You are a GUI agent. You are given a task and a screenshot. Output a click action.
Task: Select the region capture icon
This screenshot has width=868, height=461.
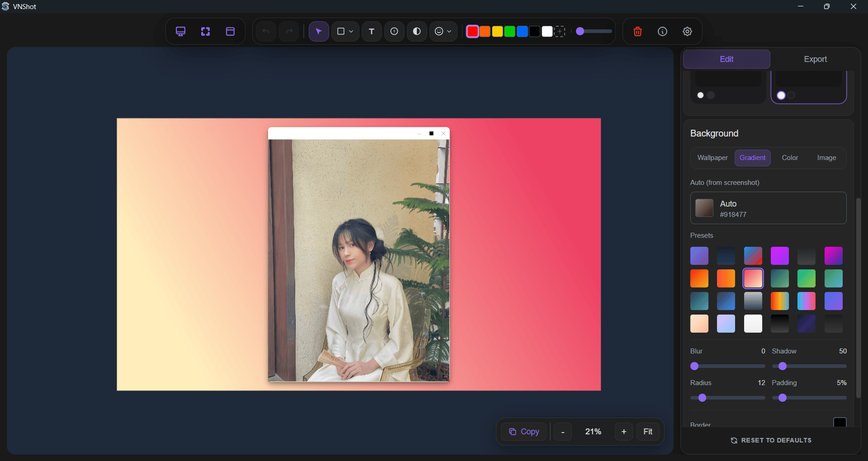[x=205, y=31]
